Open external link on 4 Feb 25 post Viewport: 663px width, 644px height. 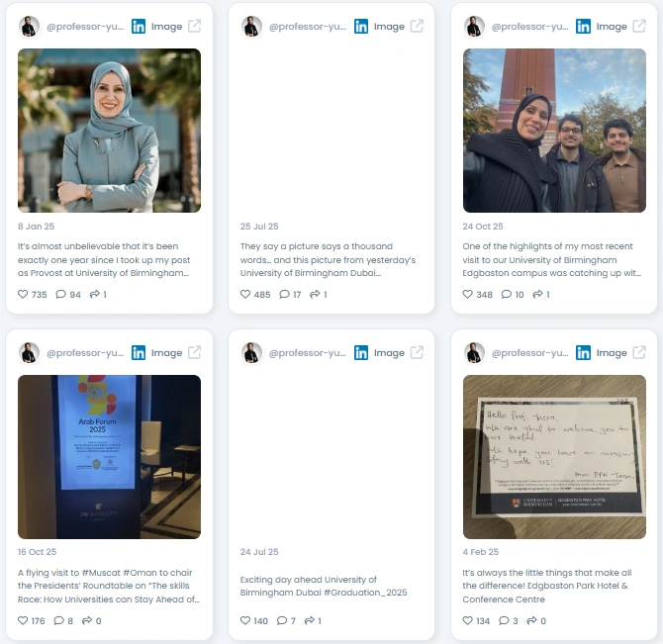tap(639, 352)
